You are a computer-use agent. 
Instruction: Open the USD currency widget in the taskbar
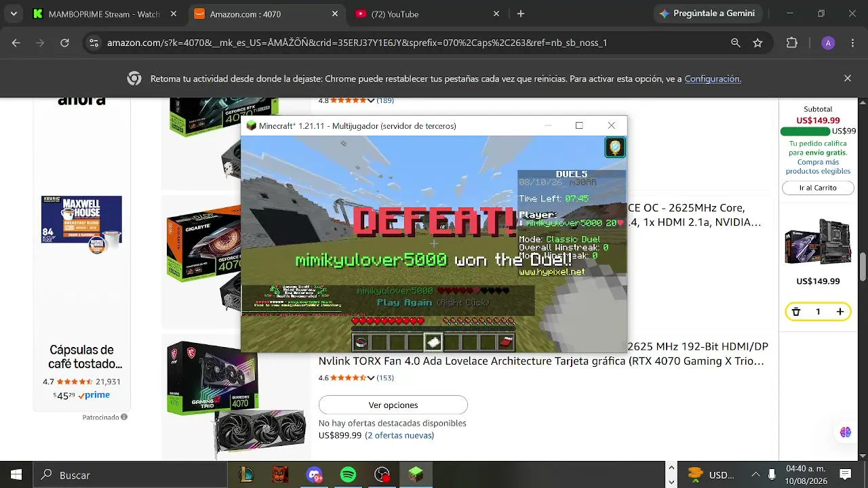711,474
